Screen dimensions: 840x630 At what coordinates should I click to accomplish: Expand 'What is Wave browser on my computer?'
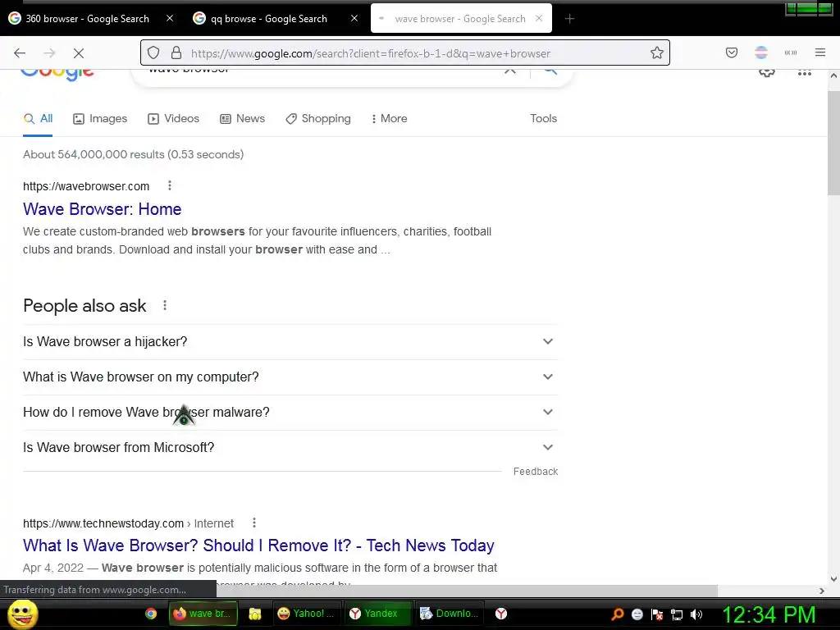click(x=290, y=377)
